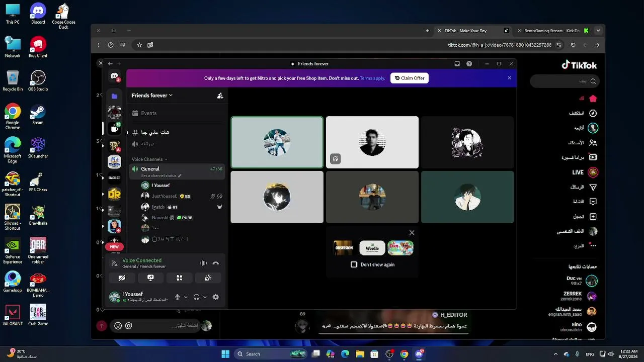644x362 pixels.
Task: Open Discord help icon in title bar
Action: pyautogui.click(x=469, y=64)
